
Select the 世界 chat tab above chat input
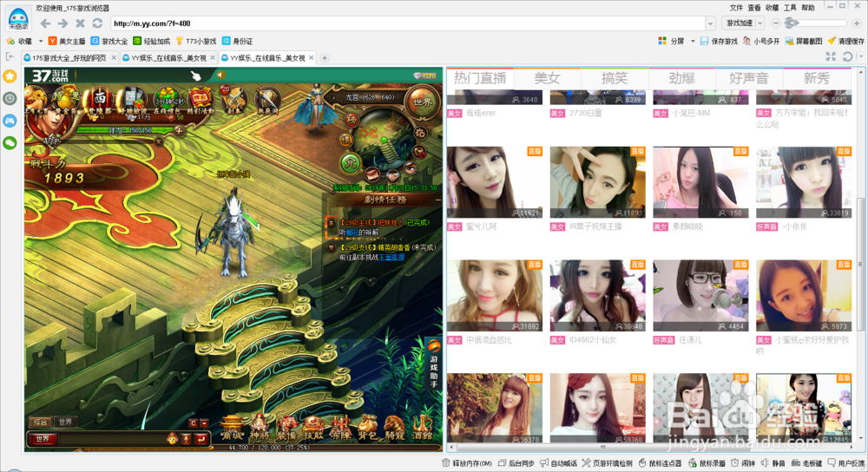tap(65, 422)
